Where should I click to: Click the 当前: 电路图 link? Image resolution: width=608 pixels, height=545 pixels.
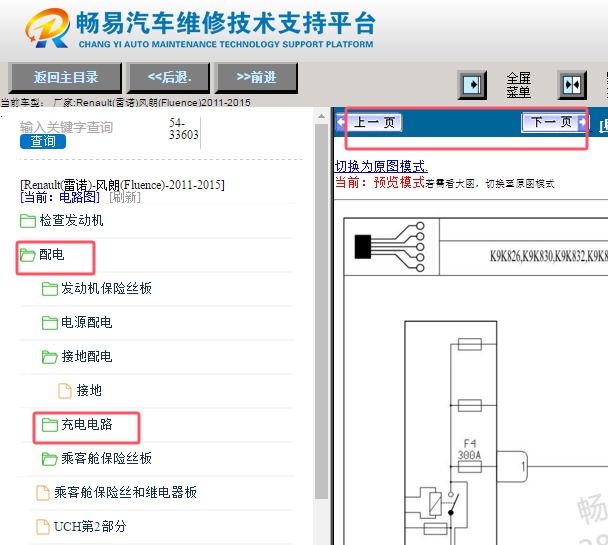[x=60, y=197]
